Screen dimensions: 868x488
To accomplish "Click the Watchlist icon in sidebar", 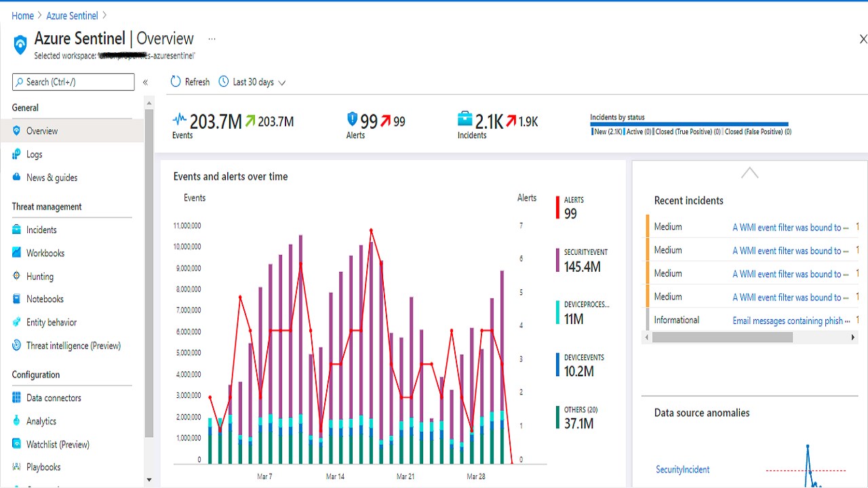I will pos(17,445).
